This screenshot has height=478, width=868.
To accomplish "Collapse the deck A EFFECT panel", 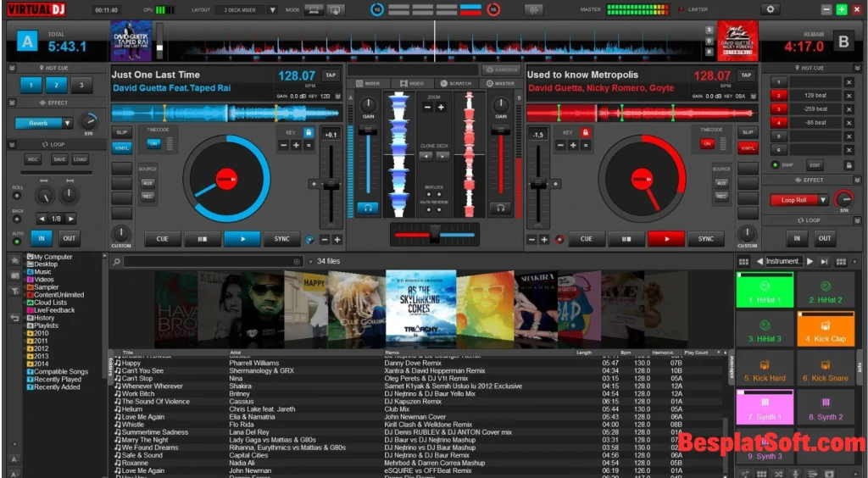I will click(x=12, y=103).
